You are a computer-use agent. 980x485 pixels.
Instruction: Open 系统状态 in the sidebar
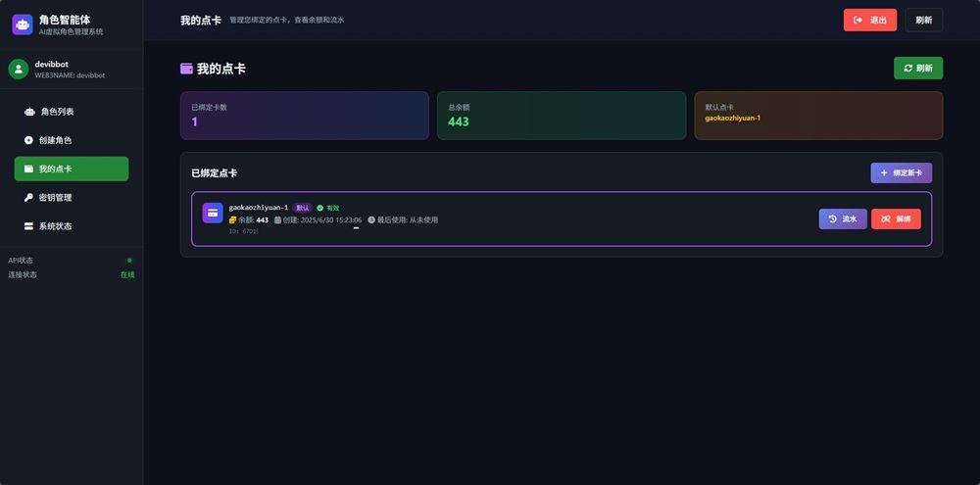(x=72, y=226)
